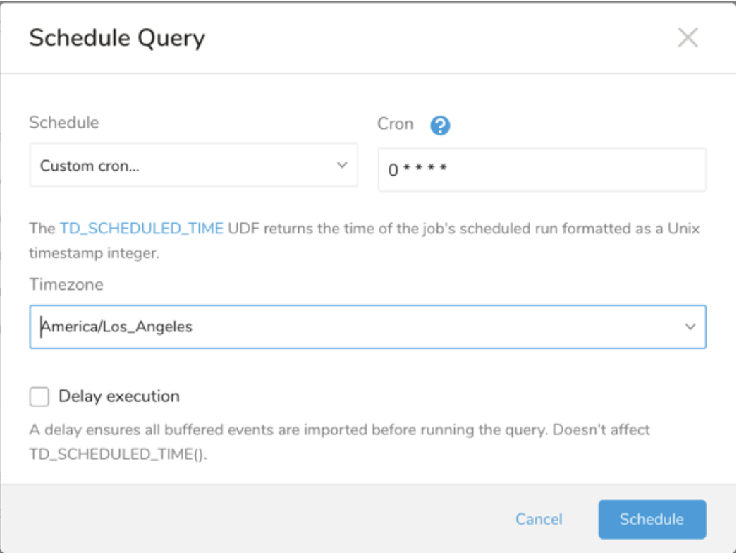Close the Schedule Query dialog
The image size is (739, 560).
[x=688, y=38]
